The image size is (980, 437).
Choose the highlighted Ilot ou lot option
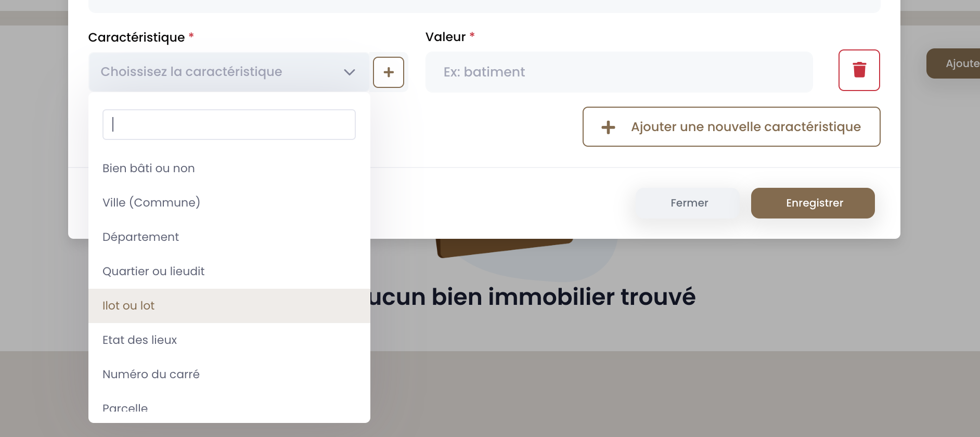point(229,306)
